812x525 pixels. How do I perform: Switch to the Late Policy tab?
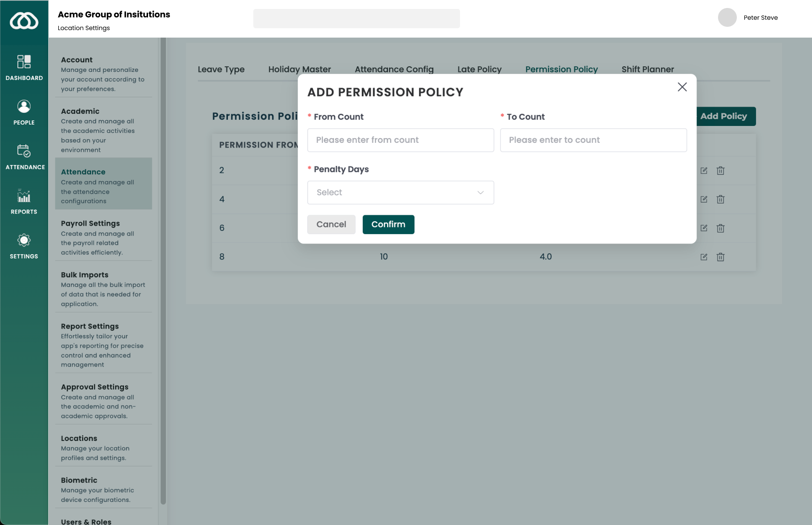479,70
